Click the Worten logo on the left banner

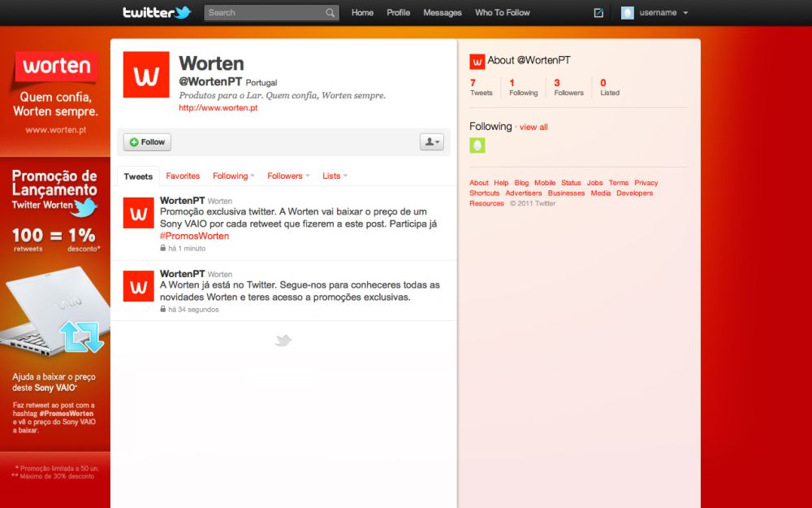[x=56, y=67]
